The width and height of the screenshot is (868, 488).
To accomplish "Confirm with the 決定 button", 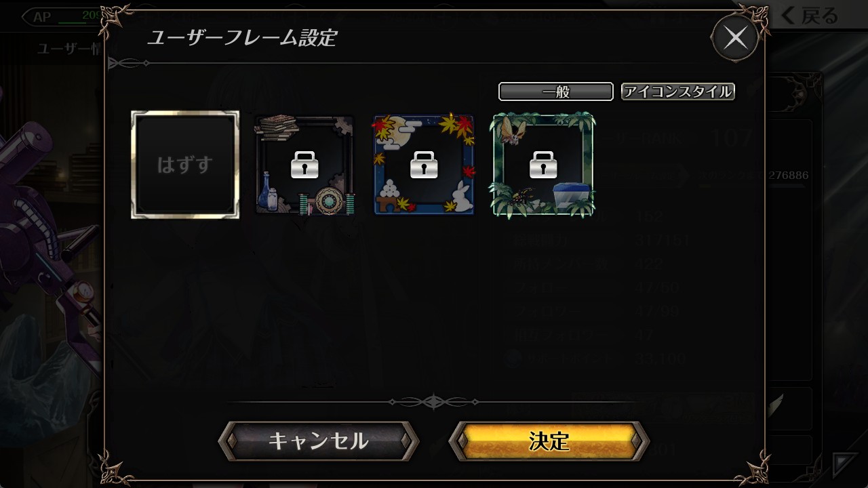I will tap(549, 441).
